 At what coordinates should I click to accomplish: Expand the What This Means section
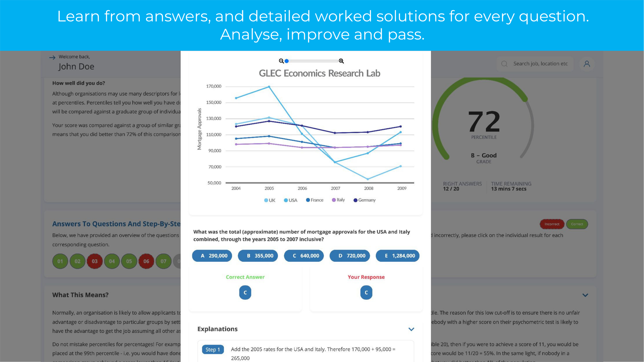pyautogui.click(x=586, y=295)
